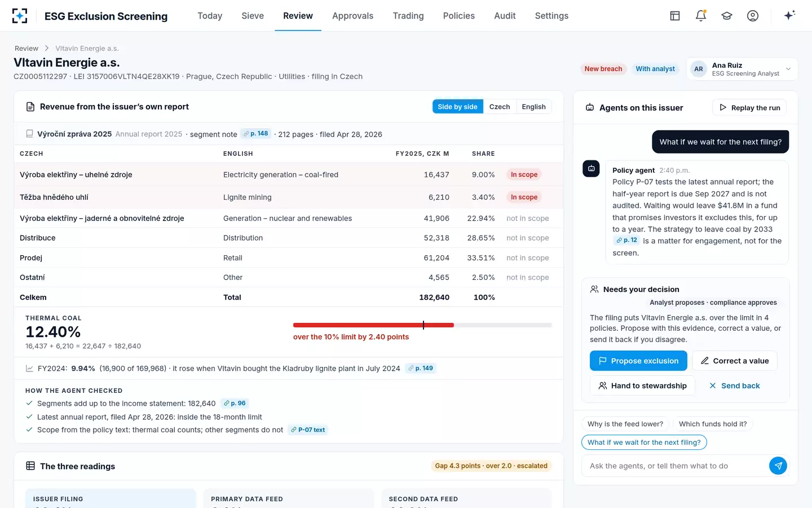Click the table icon beside The three readings

pyautogui.click(x=30, y=466)
